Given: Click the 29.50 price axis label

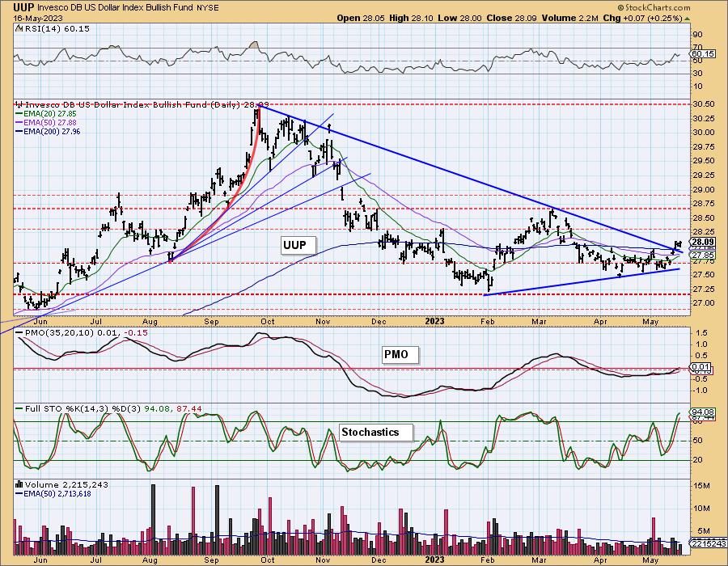Looking at the screenshot, I should coord(704,161).
